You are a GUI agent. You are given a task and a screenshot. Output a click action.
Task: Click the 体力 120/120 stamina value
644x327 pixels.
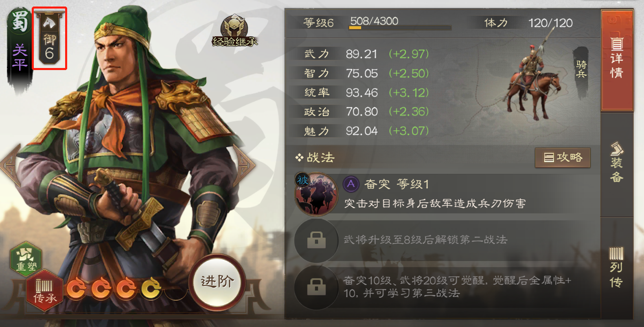click(x=550, y=23)
